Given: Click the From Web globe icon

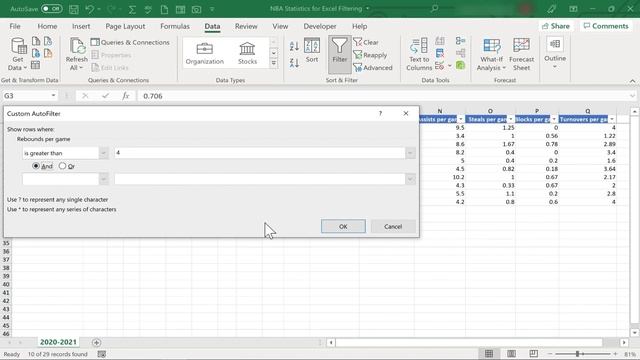Looking at the screenshot, I should pos(36,53).
